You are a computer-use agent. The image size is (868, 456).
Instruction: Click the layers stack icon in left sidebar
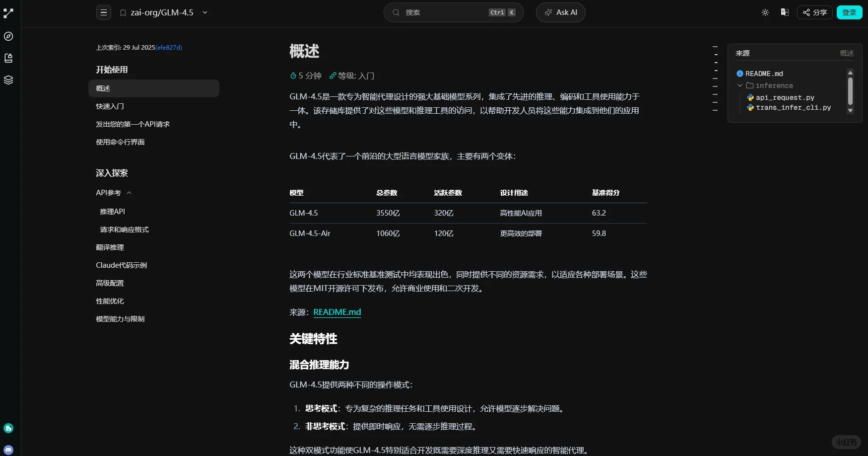pos(8,79)
